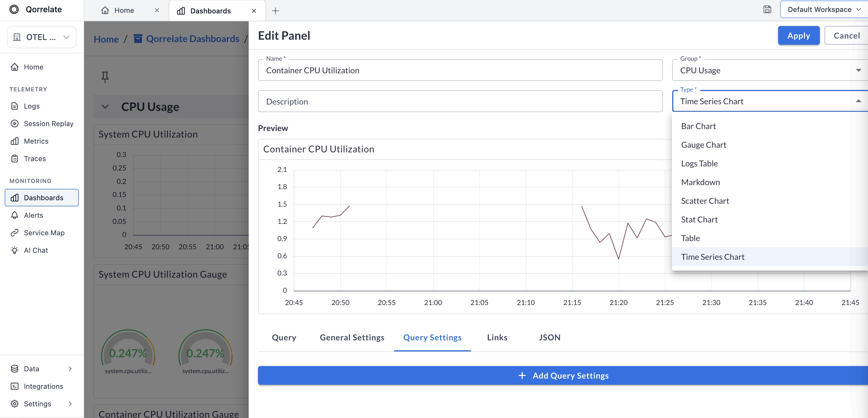
Task: Toggle the dashboard pin
Action: click(x=105, y=77)
